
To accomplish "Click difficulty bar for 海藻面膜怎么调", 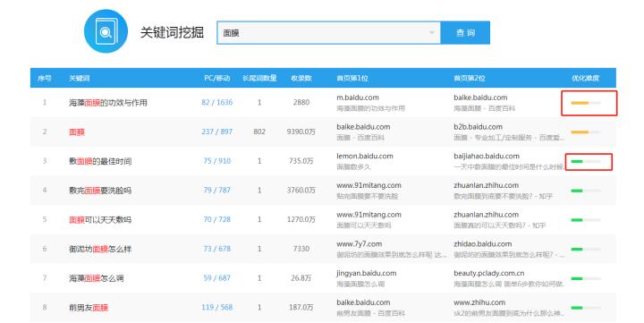I will click(586, 278).
